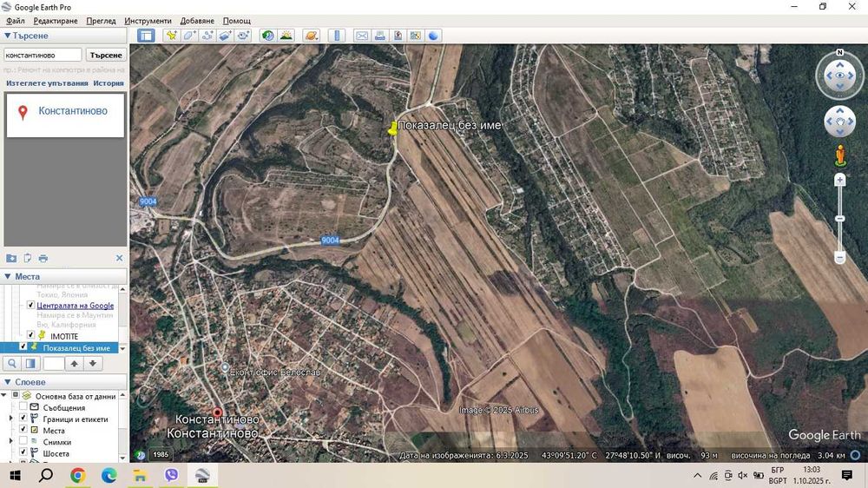Add a new placemark with pushpin tool
This screenshot has height=488, width=868.
pyautogui.click(x=172, y=36)
